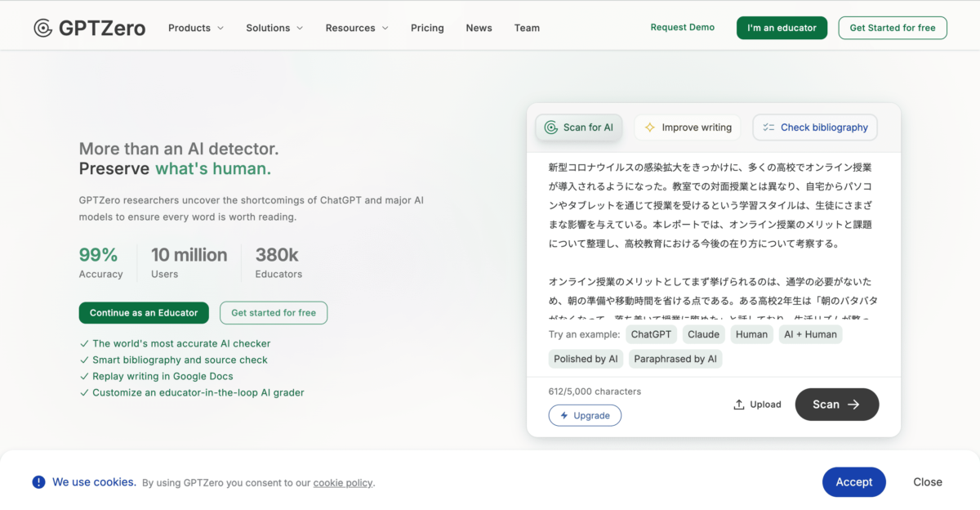Click the '612/5,000 characters' counter

595,391
